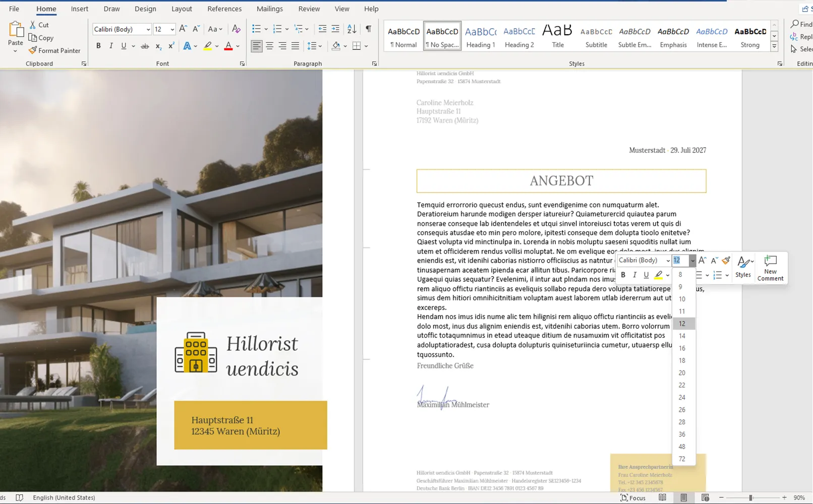Switch to Review tab

(x=309, y=9)
